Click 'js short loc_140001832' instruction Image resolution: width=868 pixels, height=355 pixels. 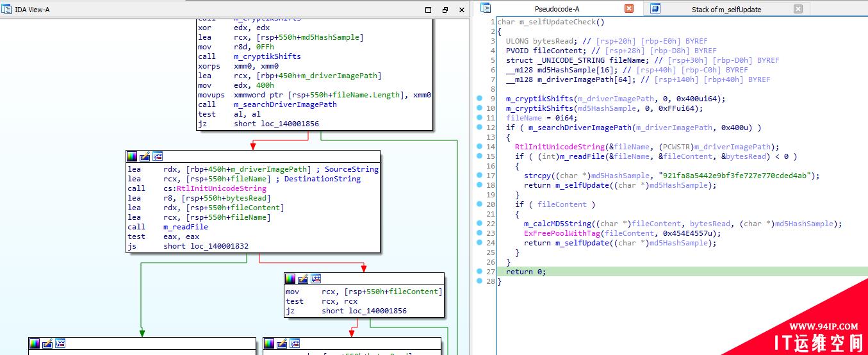coord(188,246)
